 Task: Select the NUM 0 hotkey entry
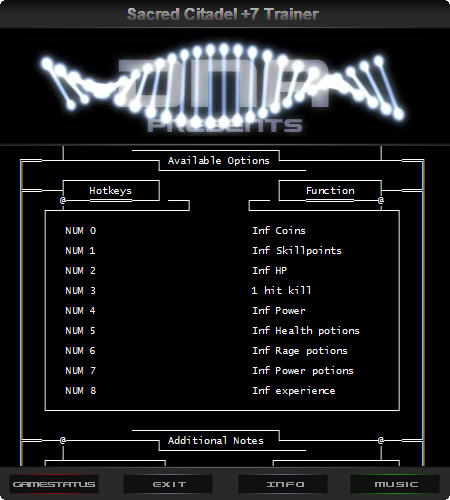pyautogui.click(x=81, y=231)
